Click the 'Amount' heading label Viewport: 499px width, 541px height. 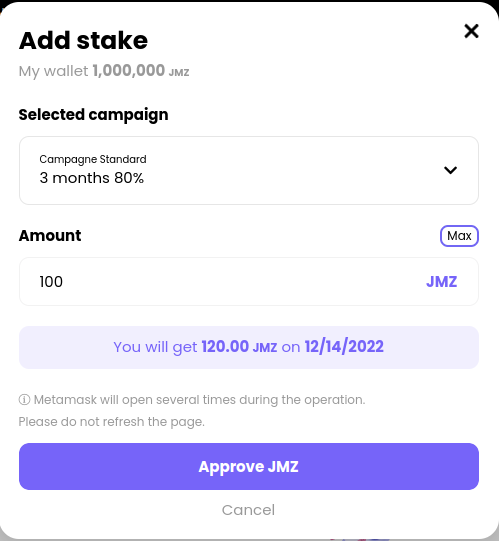[50, 236]
